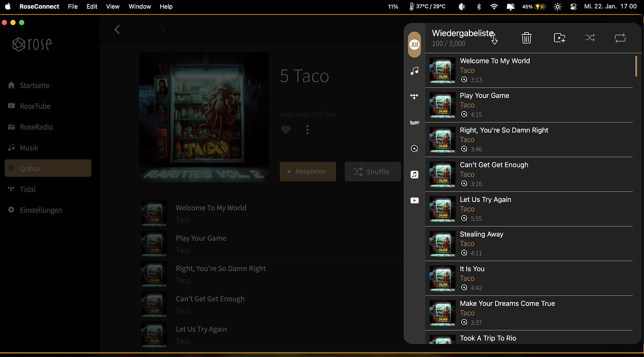
Task: Open RoseRadio in the sidebar
Action: click(48, 127)
